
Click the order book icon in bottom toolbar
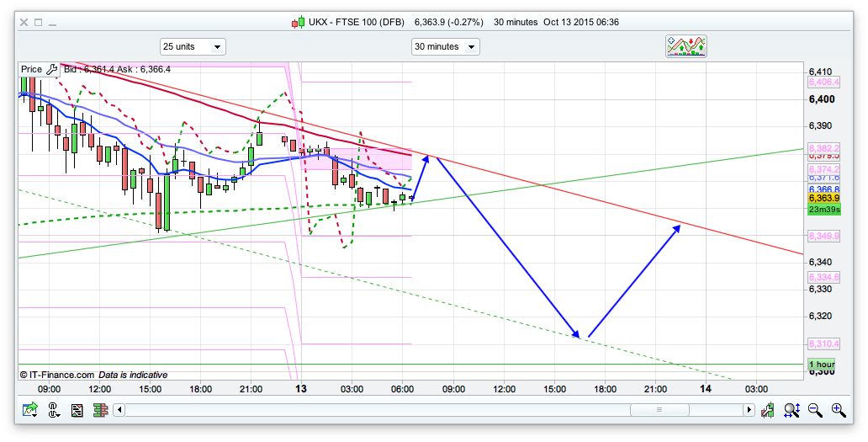coord(99,410)
